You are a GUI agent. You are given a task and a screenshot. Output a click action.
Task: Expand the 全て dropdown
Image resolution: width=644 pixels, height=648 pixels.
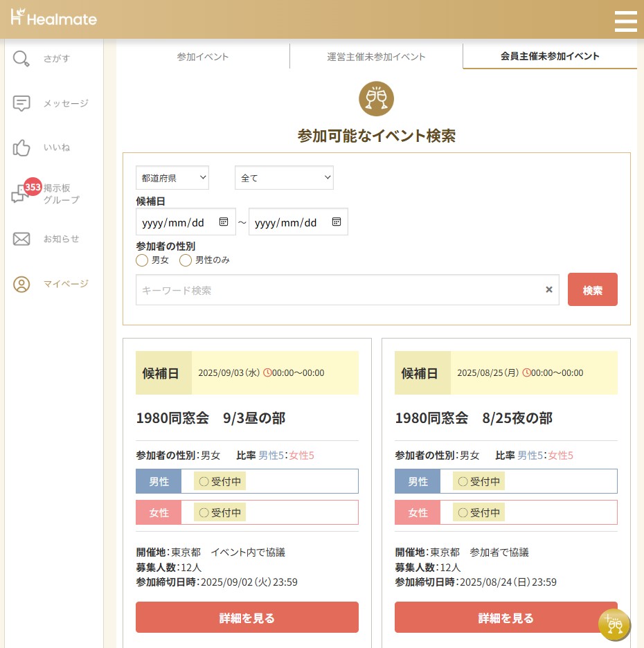pos(284,178)
